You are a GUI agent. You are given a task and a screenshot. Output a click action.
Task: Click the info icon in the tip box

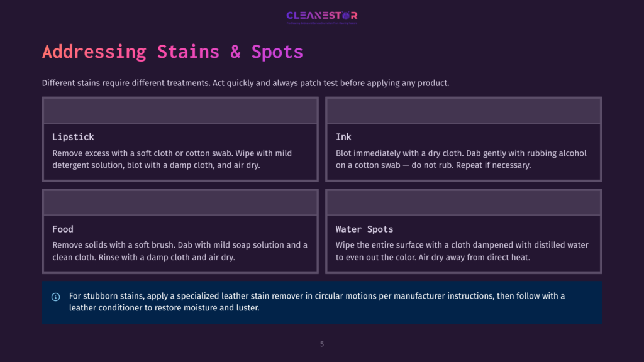point(56,297)
